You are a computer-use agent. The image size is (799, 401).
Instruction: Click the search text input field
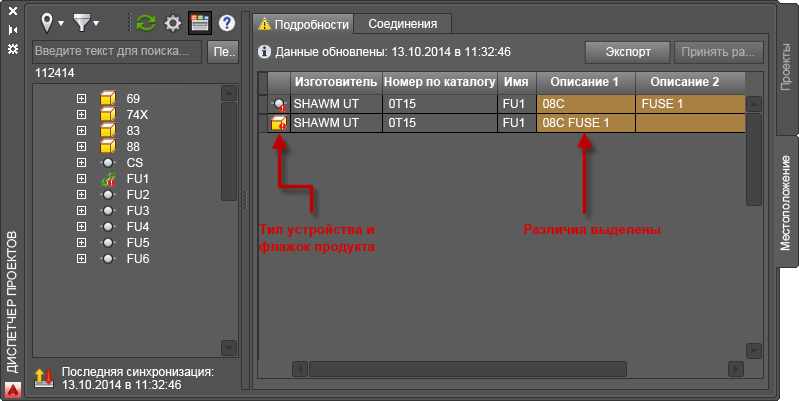coord(117,51)
